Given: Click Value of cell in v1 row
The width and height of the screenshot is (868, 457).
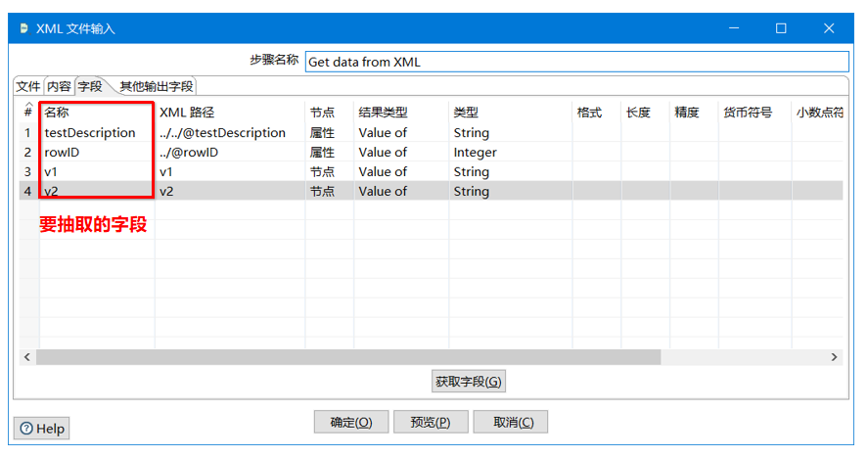Looking at the screenshot, I should 401,172.
